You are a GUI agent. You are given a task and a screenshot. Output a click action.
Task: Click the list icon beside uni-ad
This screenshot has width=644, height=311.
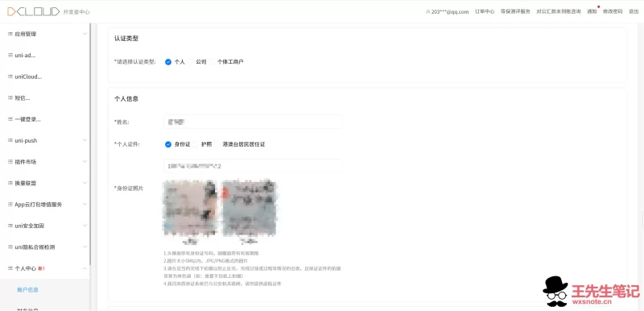pos(10,55)
